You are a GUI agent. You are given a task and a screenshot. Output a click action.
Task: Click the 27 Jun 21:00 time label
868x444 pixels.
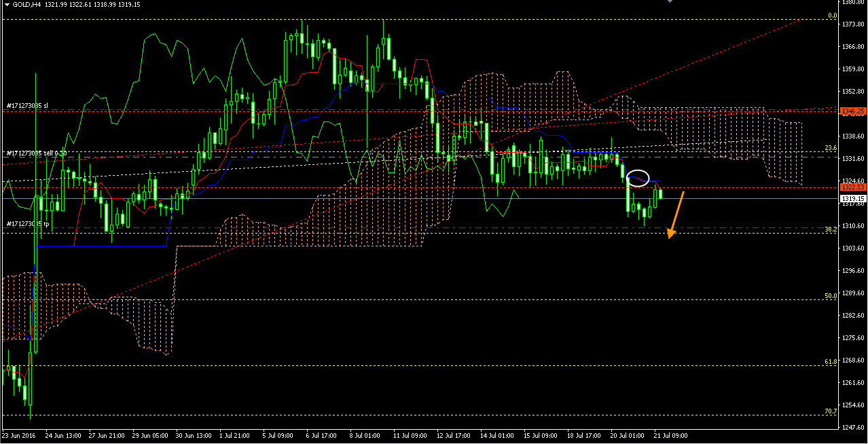click(108, 435)
